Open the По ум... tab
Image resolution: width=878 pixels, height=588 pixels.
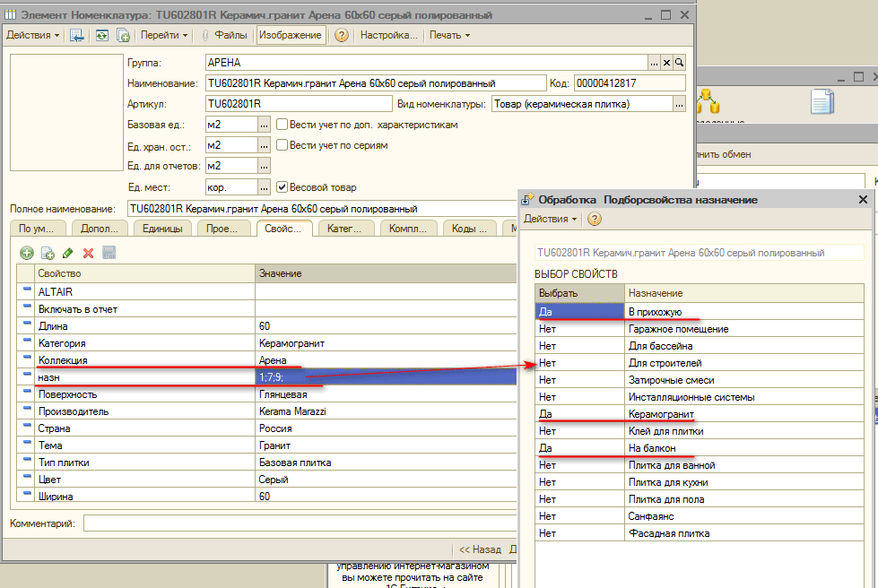(37, 229)
